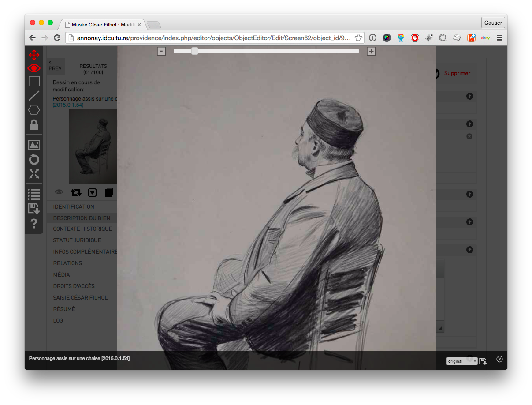The width and height of the screenshot is (532, 405).
Task: Open the IDENTIFICATION screen
Action: pos(74,206)
